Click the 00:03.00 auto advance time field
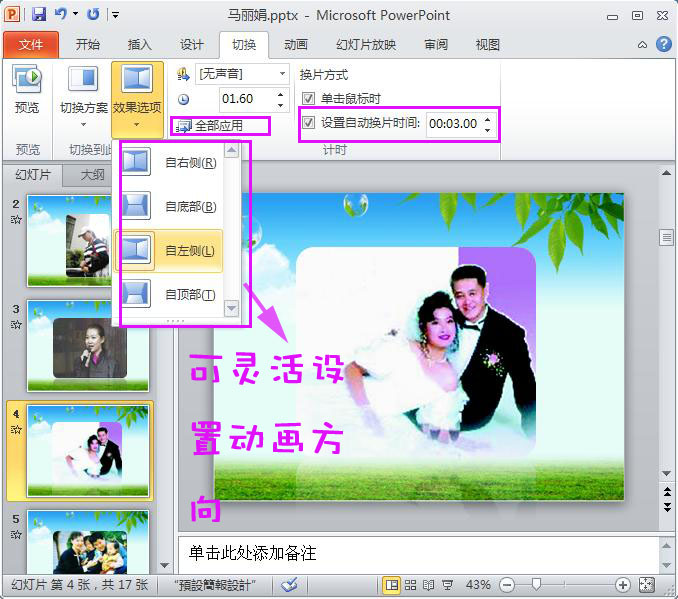Image resolution: width=678 pixels, height=599 pixels. (x=454, y=124)
